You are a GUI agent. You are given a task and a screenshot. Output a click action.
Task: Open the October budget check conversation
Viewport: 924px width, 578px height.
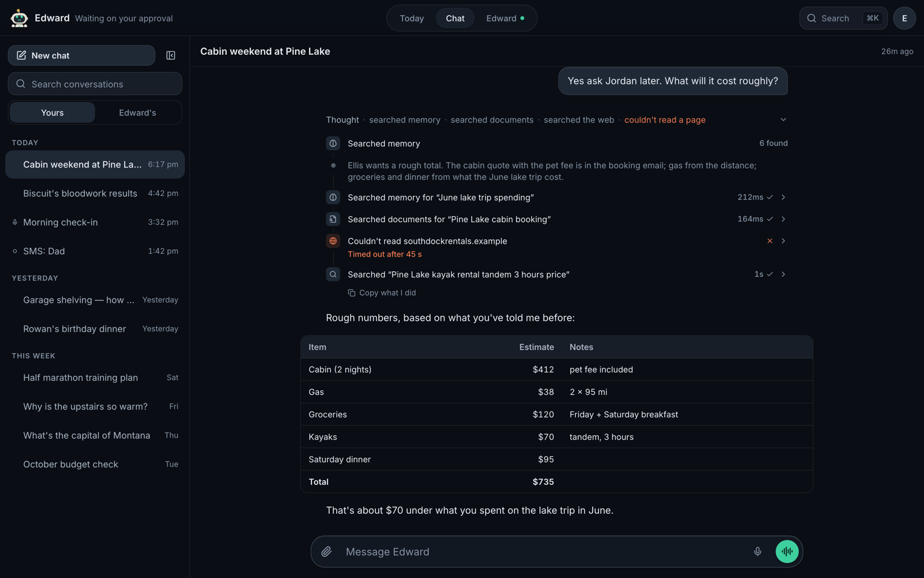95,464
